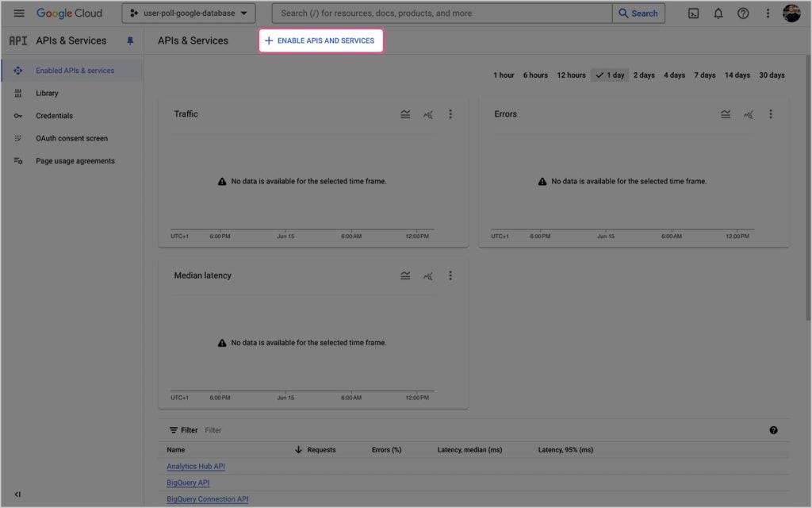Toggle legend on the Median latency chart
812x508 pixels.
click(405, 275)
